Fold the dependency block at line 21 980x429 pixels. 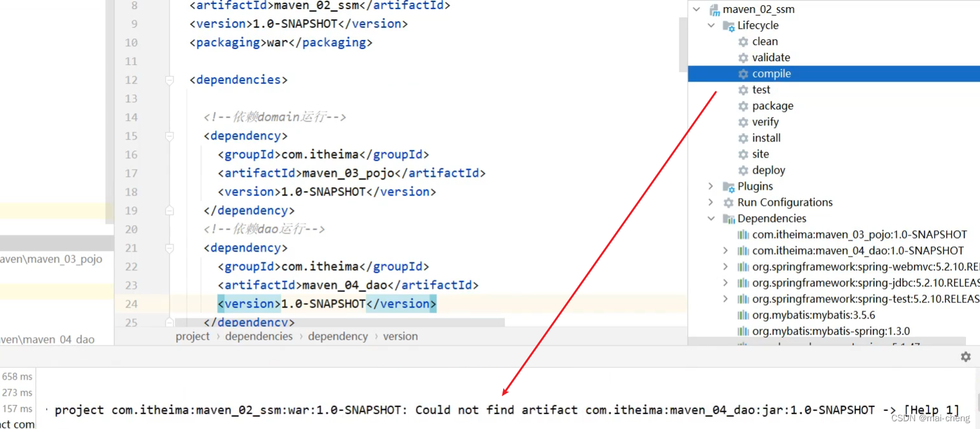point(170,248)
